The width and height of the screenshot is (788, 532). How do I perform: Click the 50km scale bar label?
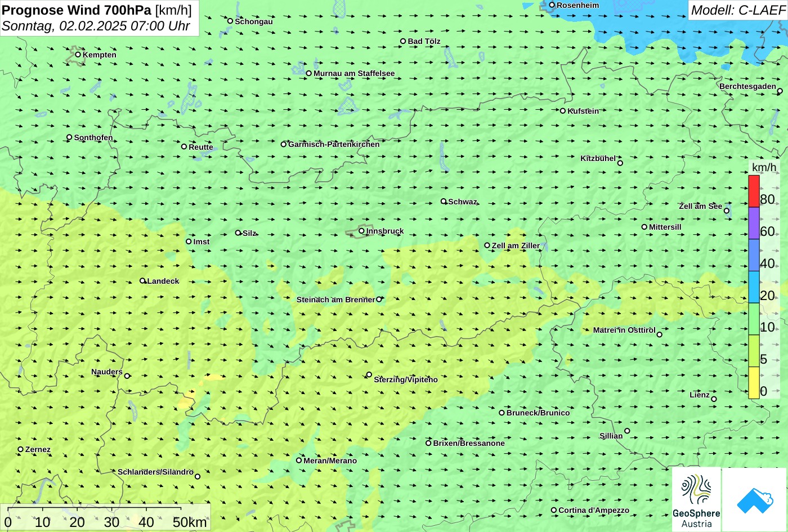pyautogui.click(x=190, y=522)
